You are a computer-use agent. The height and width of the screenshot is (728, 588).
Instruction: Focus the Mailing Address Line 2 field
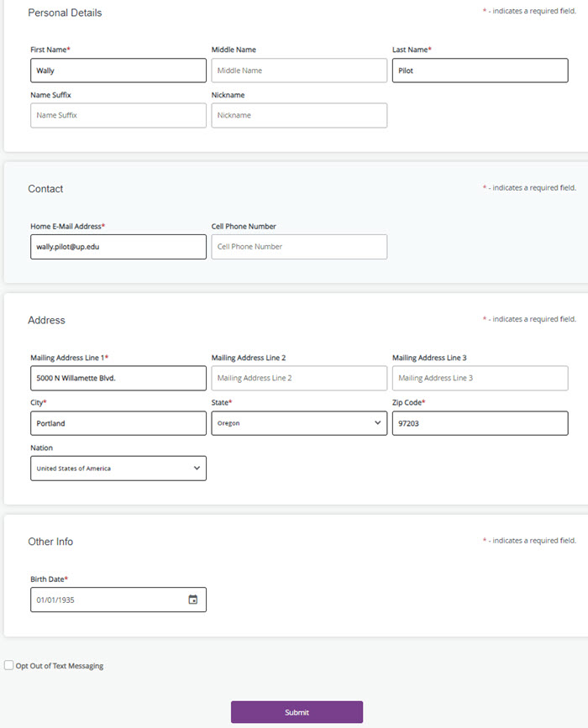[x=299, y=378]
